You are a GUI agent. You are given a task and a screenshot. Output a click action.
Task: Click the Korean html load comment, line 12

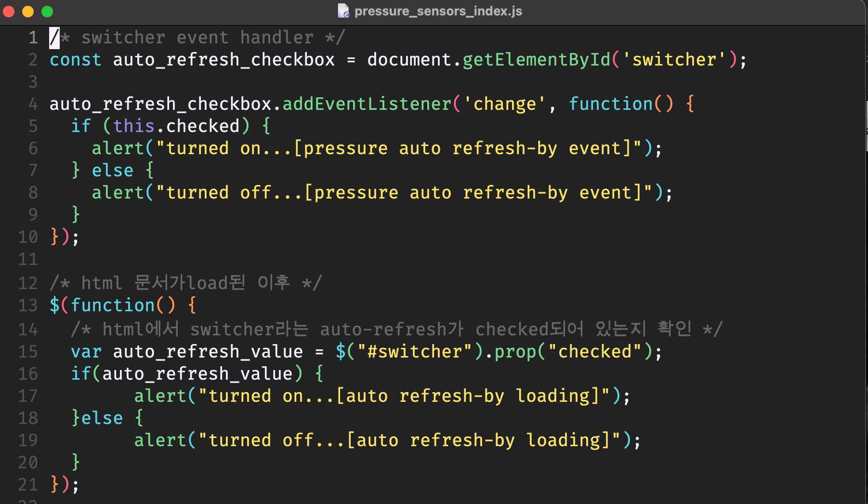tap(185, 283)
